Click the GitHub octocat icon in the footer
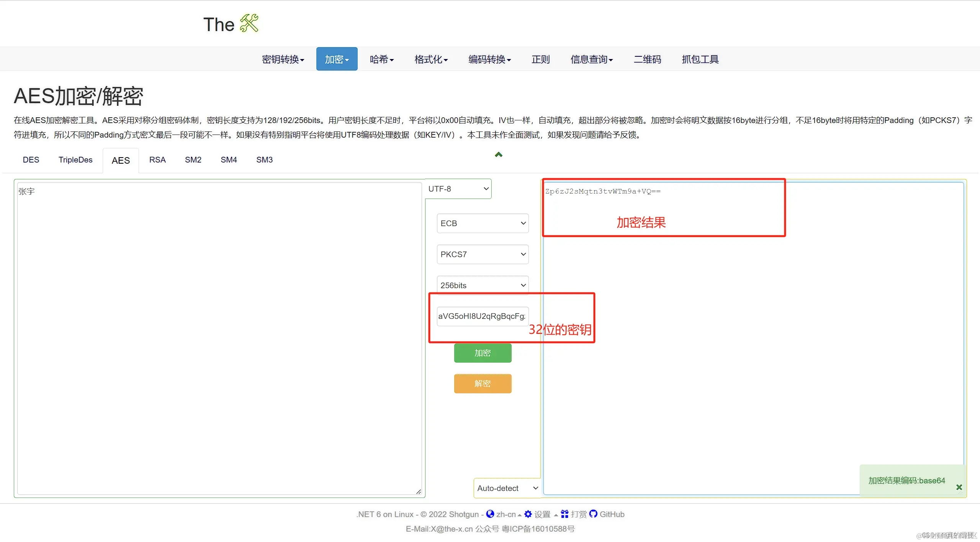 [x=593, y=514]
